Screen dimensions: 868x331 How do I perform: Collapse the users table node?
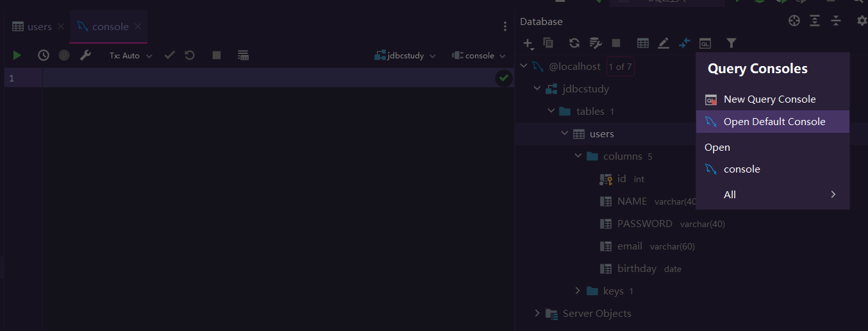(x=565, y=133)
